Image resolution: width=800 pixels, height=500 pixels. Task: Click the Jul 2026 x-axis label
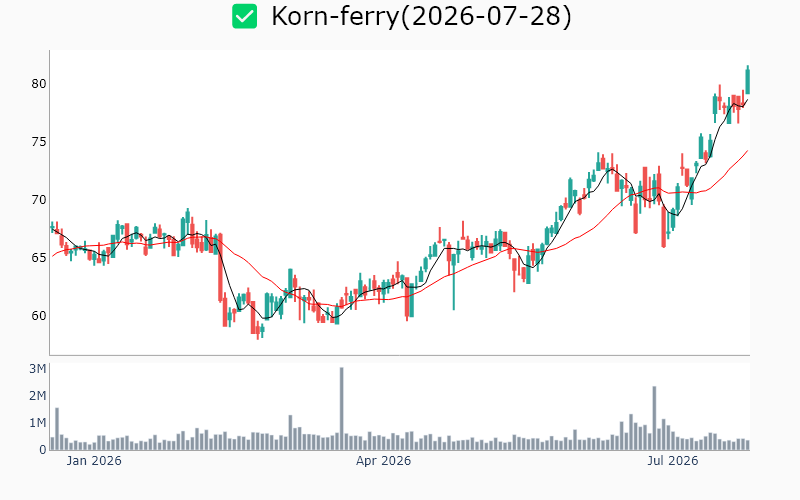coord(672,461)
